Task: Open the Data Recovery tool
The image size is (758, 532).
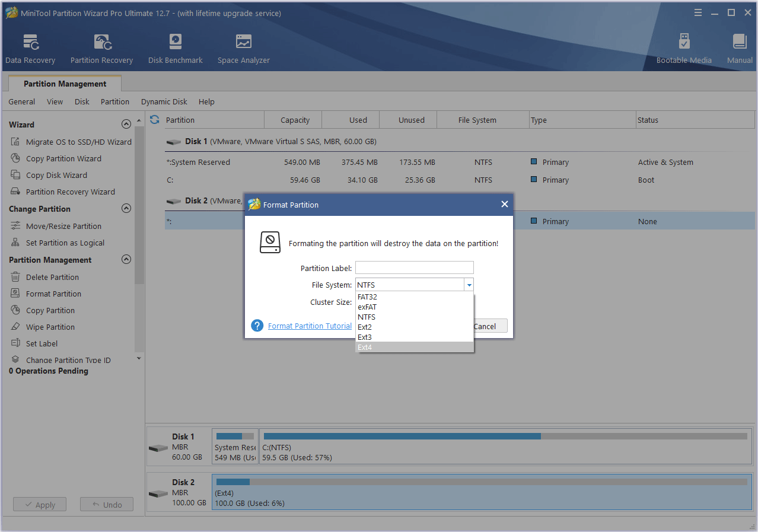Action: pos(30,49)
